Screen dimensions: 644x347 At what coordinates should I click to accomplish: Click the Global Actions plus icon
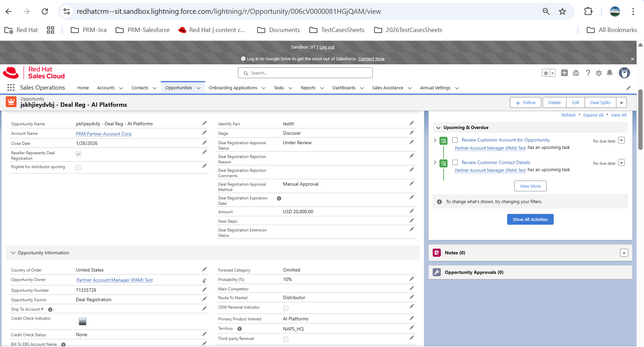click(x=564, y=73)
